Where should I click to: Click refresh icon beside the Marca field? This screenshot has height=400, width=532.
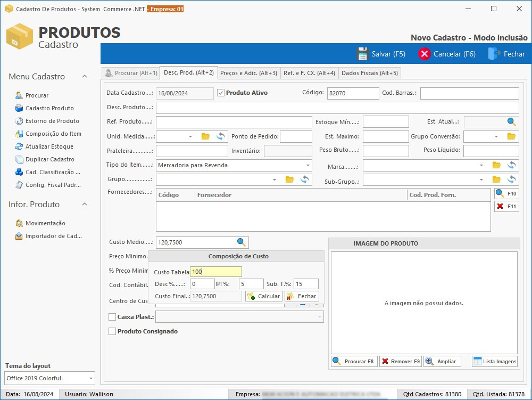click(x=511, y=165)
